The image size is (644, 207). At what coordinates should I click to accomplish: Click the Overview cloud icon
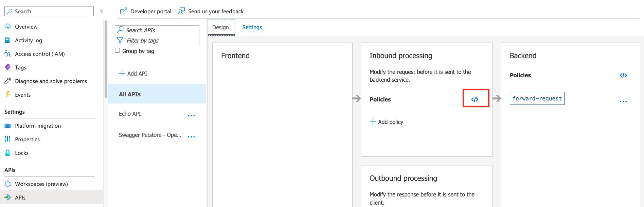tap(8, 27)
